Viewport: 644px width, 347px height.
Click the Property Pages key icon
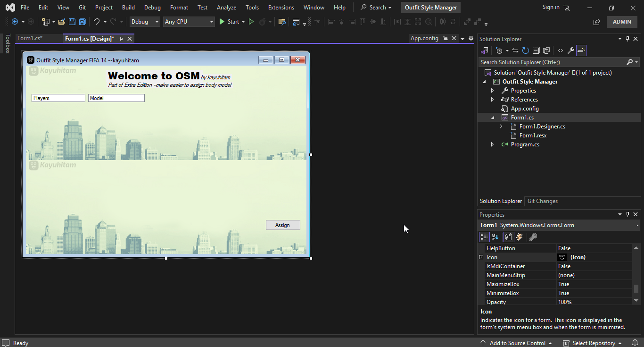533,237
